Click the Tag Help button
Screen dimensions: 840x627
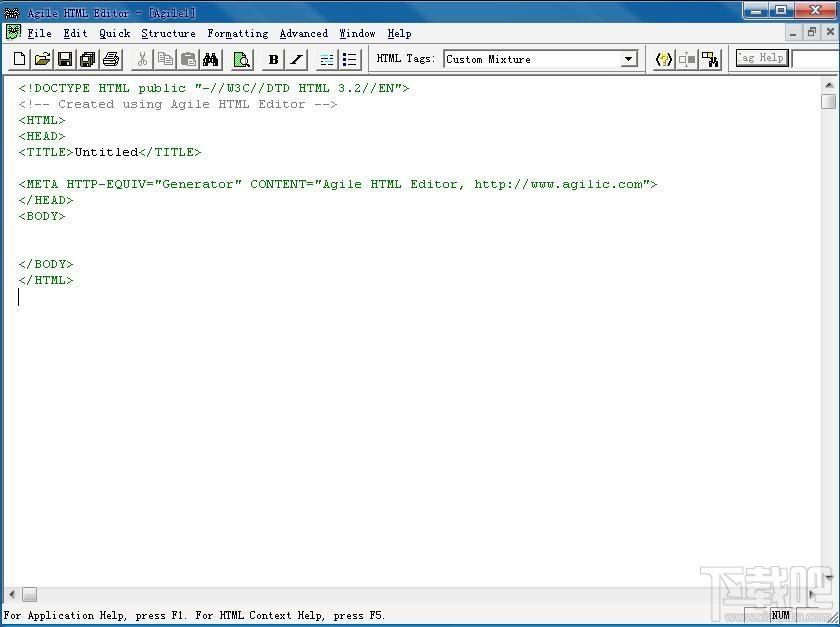tap(762, 58)
